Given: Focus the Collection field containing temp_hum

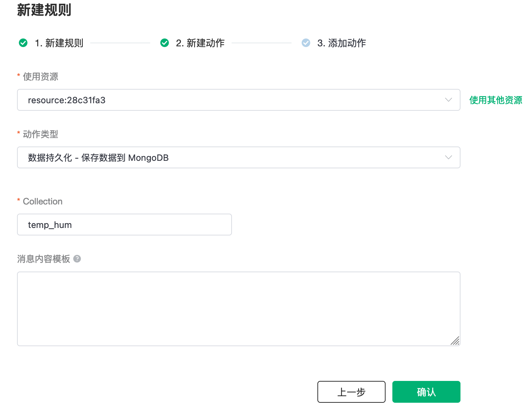Looking at the screenshot, I should 124,225.
